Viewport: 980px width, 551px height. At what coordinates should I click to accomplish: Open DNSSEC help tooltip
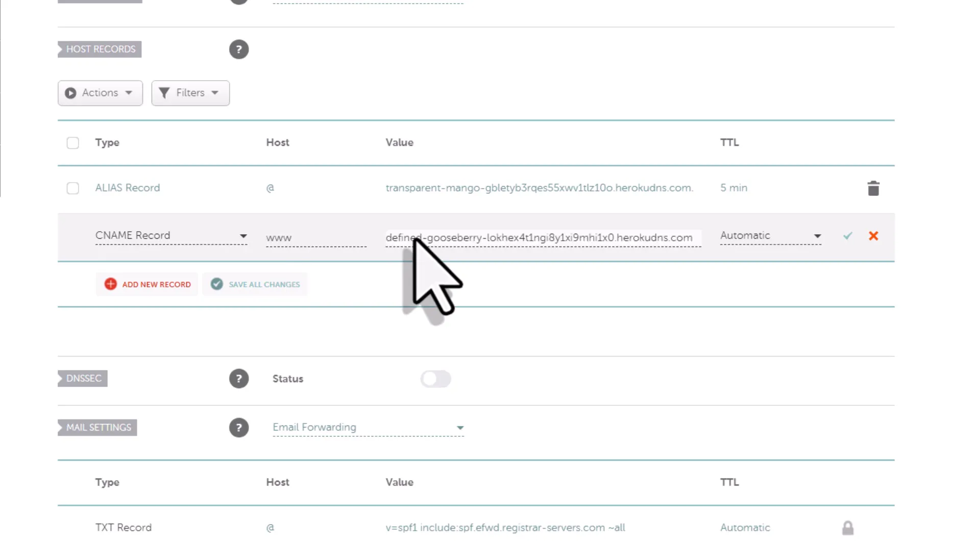(239, 379)
